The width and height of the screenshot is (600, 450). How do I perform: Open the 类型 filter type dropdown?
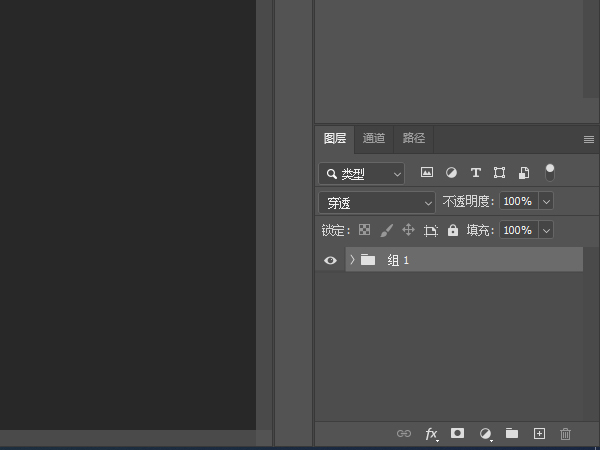pyautogui.click(x=361, y=174)
